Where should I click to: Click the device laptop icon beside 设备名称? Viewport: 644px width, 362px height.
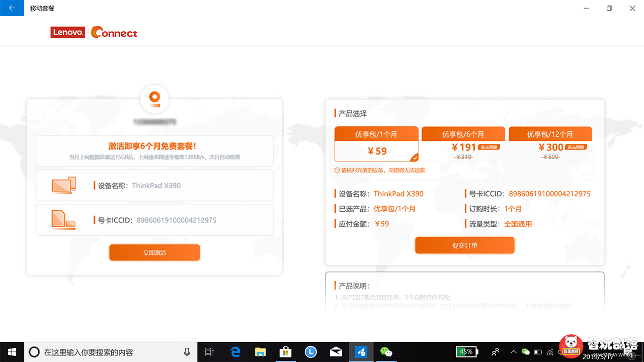tap(63, 186)
